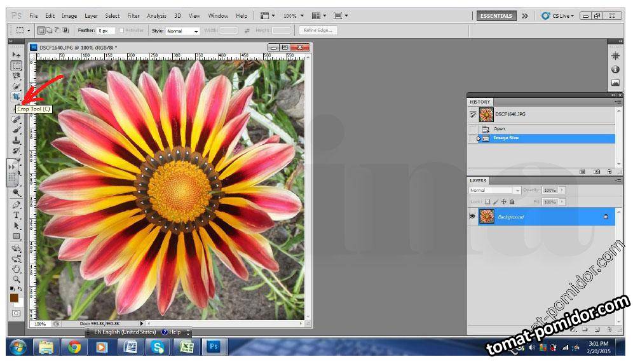Click the foreground color swatch
The height and width of the screenshot is (364, 633).
click(14, 298)
